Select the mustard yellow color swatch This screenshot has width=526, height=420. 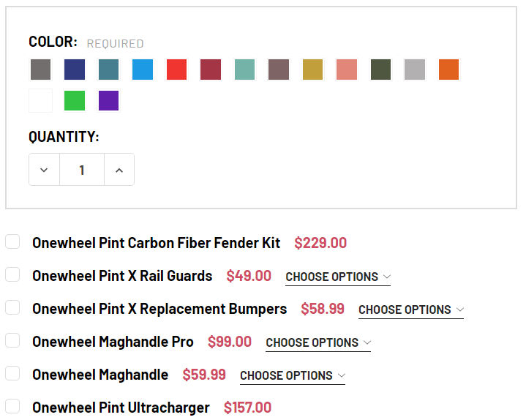point(312,70)
